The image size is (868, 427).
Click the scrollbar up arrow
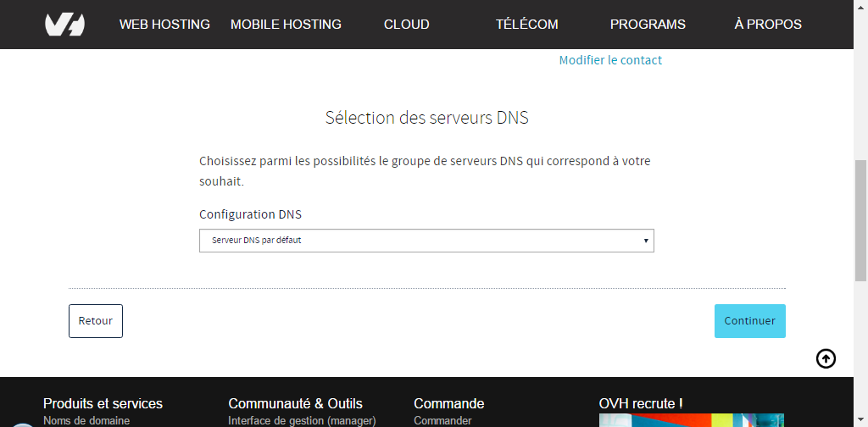point(861,4)
